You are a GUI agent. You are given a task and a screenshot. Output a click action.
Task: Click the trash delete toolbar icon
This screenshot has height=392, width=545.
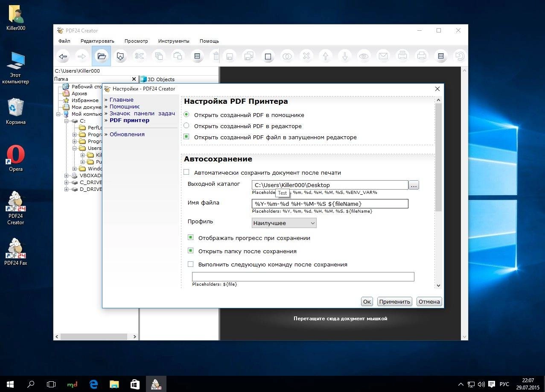coord(216,56)
